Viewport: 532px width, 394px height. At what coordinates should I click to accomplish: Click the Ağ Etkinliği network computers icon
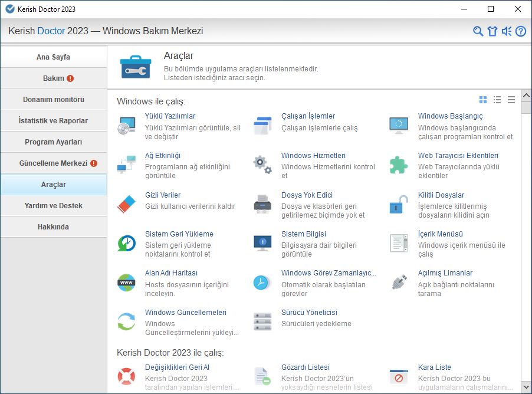(126, 165)
